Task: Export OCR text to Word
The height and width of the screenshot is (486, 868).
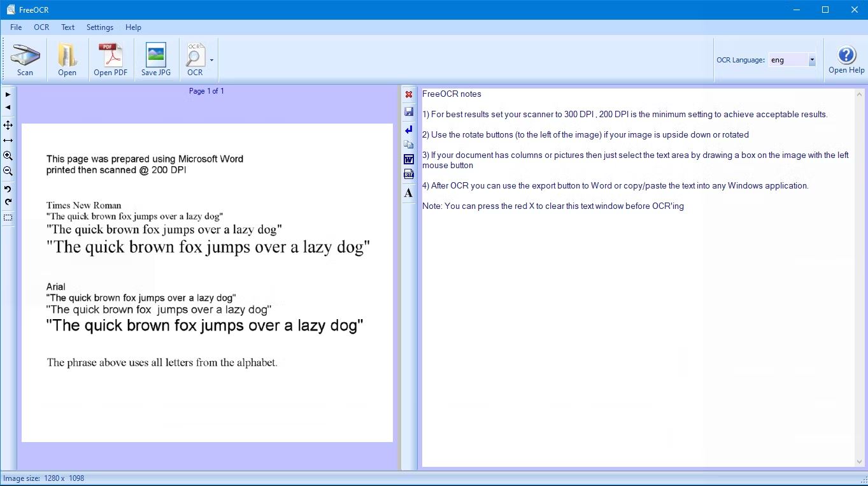Action: point(409,159)
